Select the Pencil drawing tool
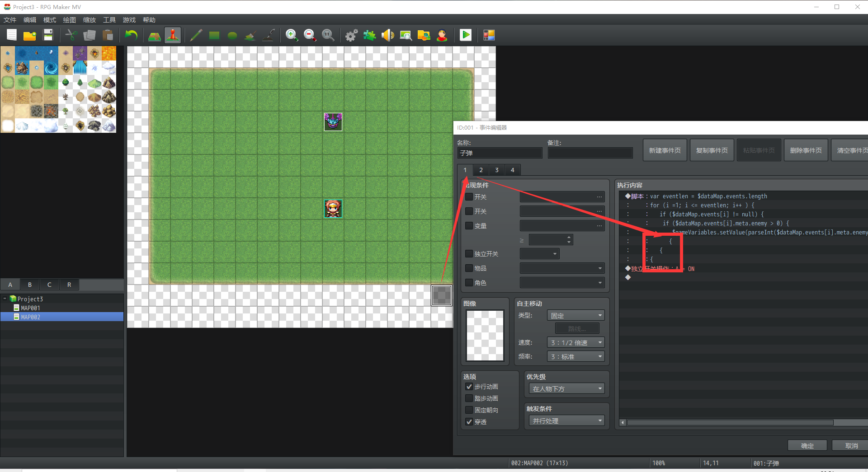The image size is (868, 472). (x=196, y=35)
